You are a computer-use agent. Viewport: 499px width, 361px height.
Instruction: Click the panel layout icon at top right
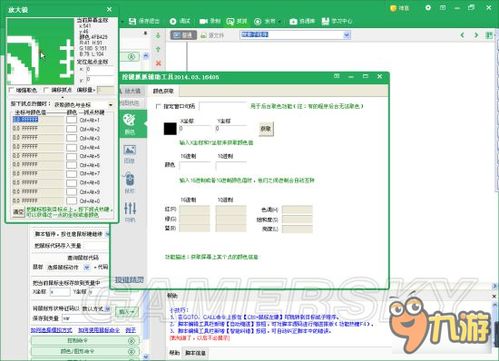[x=489, y=35]
